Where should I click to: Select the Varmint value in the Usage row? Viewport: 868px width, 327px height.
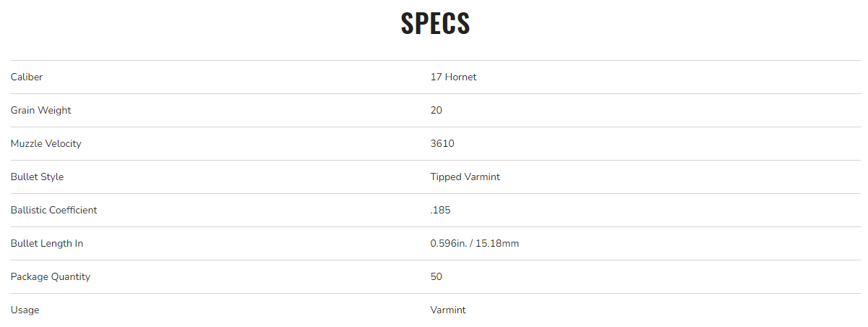click(x=448, y=310)
